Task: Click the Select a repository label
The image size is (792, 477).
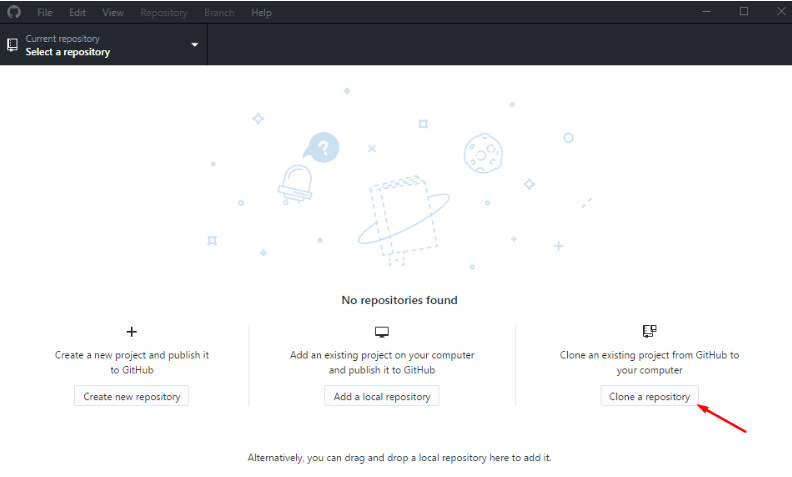Action: (68, 52)
